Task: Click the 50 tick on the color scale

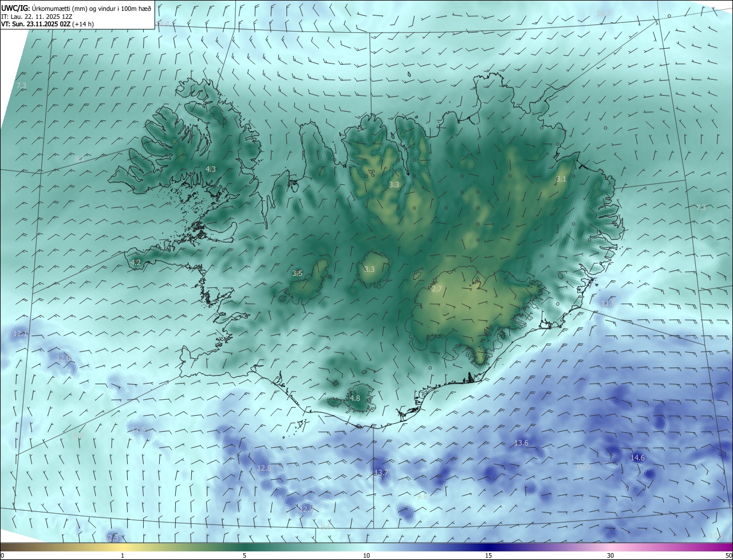Action: click(x=729, y=555)
